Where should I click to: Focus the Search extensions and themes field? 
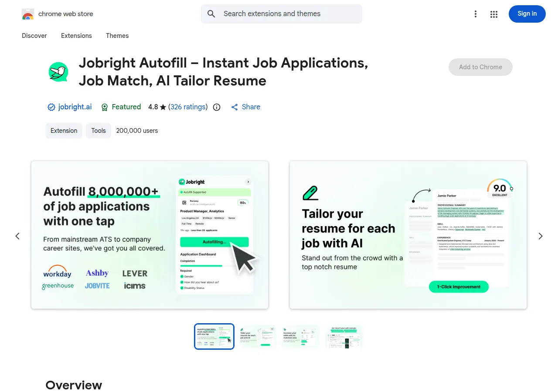click(282, 14)
